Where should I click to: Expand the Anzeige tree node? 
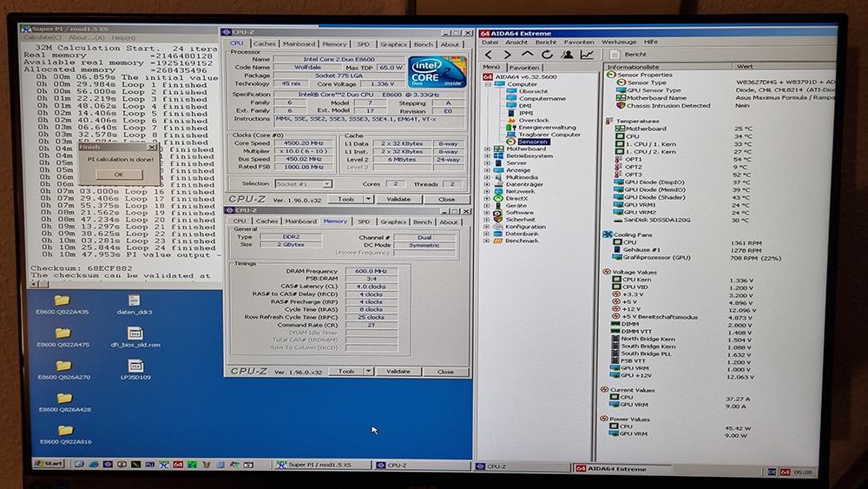[487, 170]
